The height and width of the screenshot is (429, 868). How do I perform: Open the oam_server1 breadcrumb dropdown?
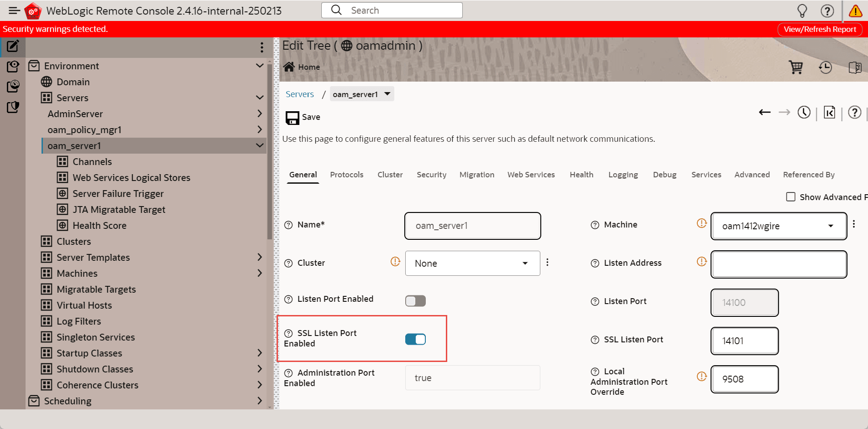click(361, 94)
